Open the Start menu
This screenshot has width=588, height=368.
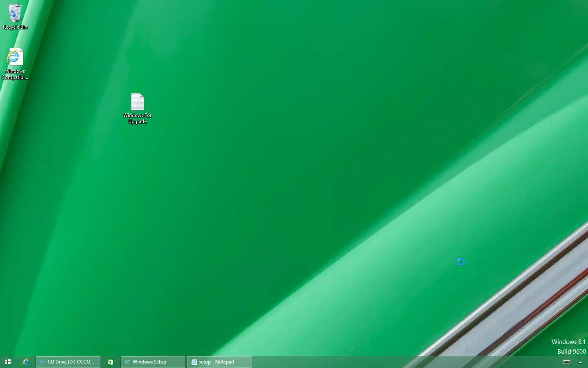(x=8, y=362)
